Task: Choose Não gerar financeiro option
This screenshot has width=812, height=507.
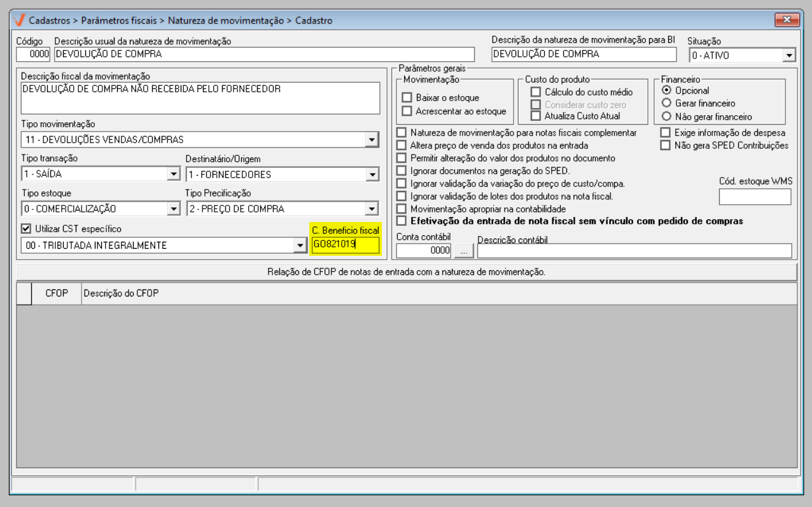Action: coord(667,116)
